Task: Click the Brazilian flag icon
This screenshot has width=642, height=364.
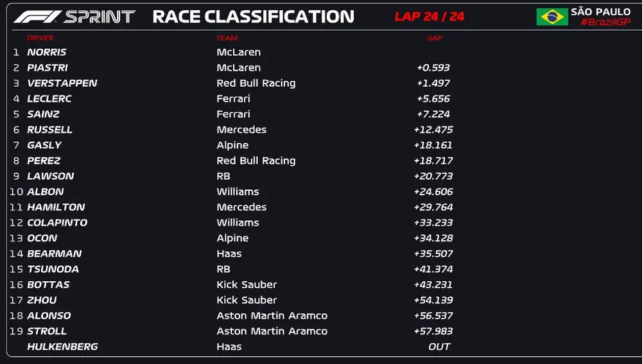Action: [x=552, y=17]
